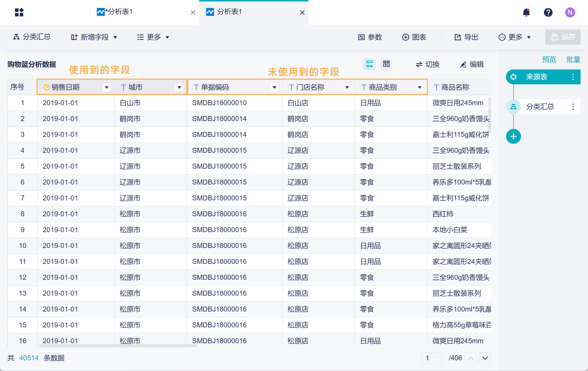
Task: Click 导出 export button
Action: (x=466, y=37)
